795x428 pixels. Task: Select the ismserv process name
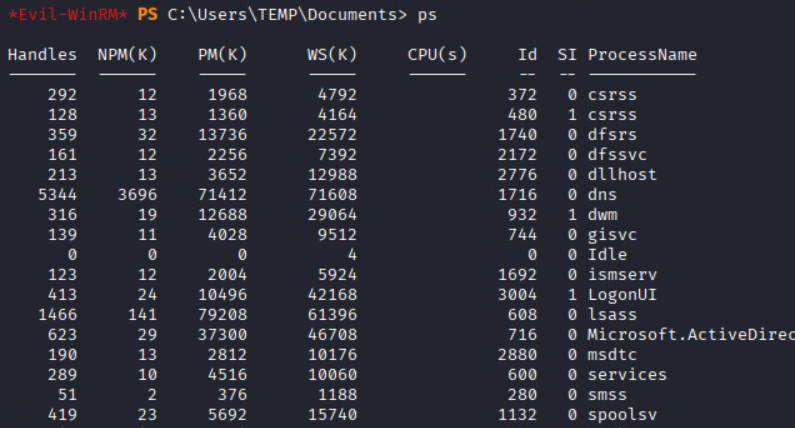pos(622,275)
